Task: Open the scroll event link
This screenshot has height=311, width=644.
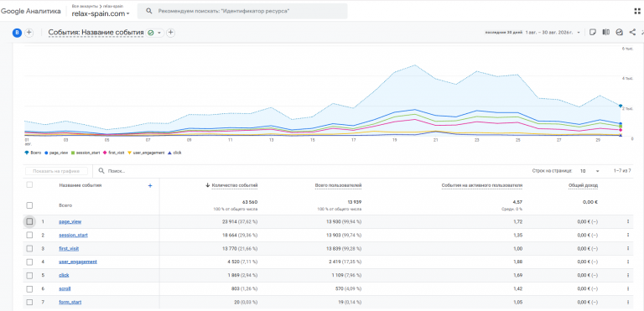Action: pos(65,289)
